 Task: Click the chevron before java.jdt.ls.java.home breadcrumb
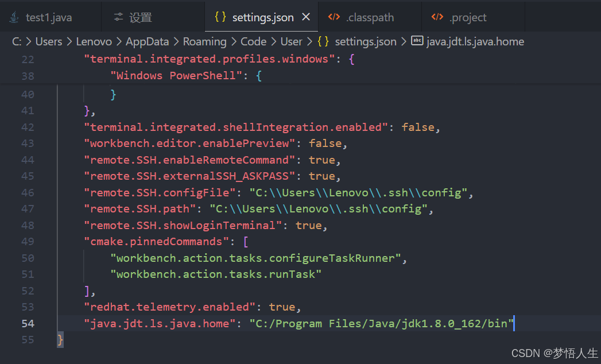404,41
